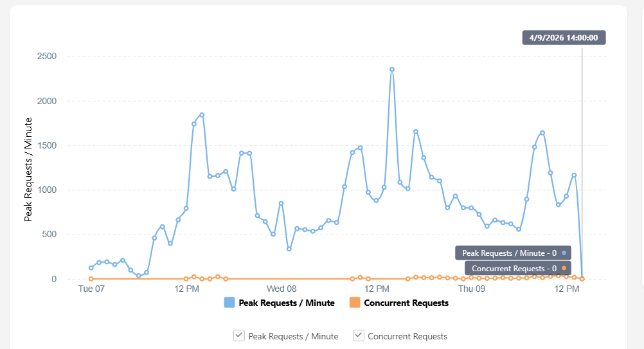
Task: Toggle the bold Peak Requests / Minute legend label
Action: (286, 303)
